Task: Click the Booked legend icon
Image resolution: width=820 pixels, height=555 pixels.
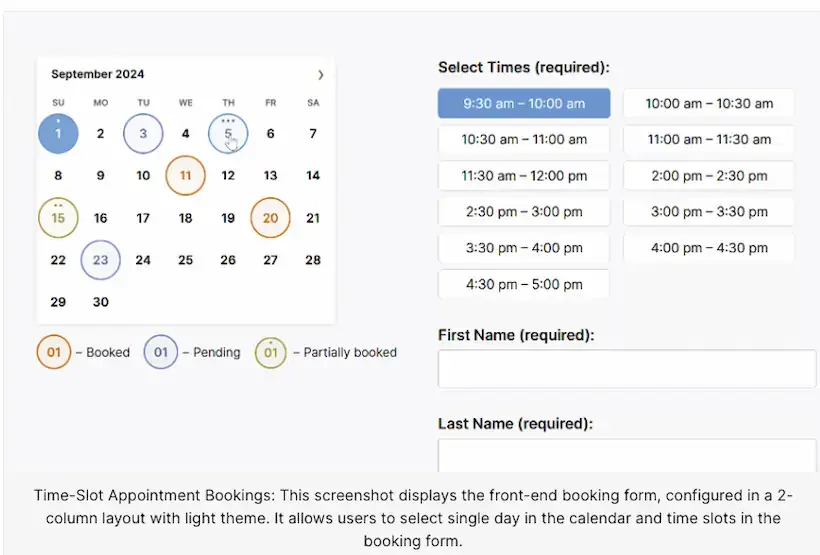Action: point(54,352)
